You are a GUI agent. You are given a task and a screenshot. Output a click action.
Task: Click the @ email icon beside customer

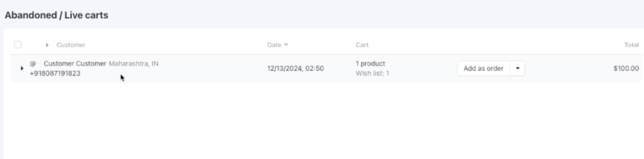point(33,63)
